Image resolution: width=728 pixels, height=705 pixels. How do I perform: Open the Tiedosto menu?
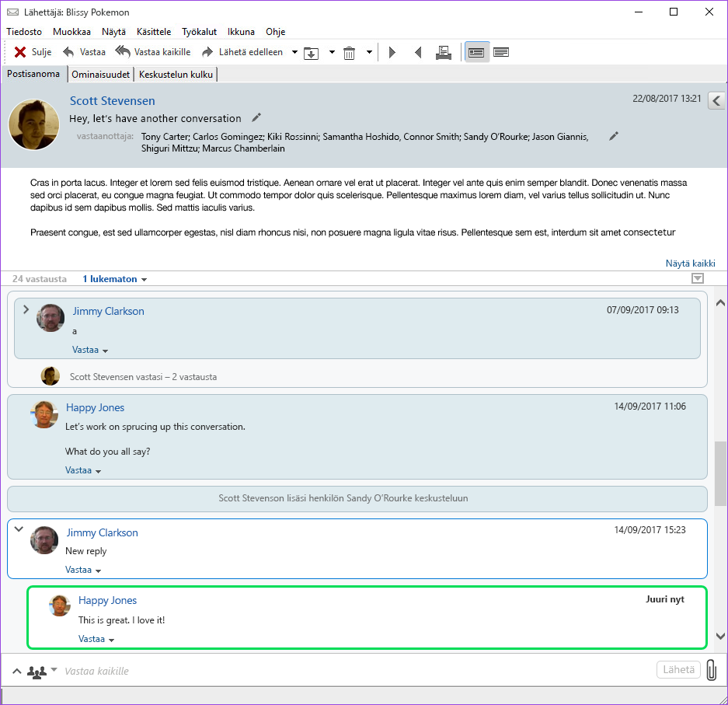[24, 32]
